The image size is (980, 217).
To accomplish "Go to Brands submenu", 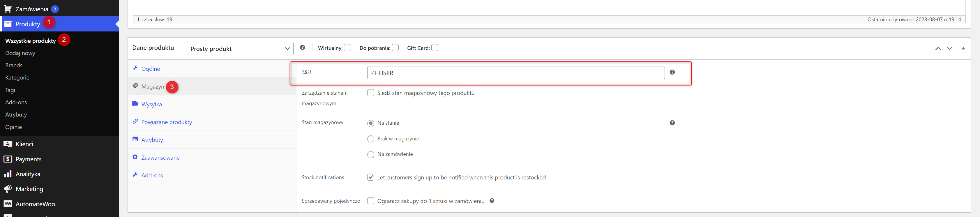I will pyautogui.click(x=14, y=66).
